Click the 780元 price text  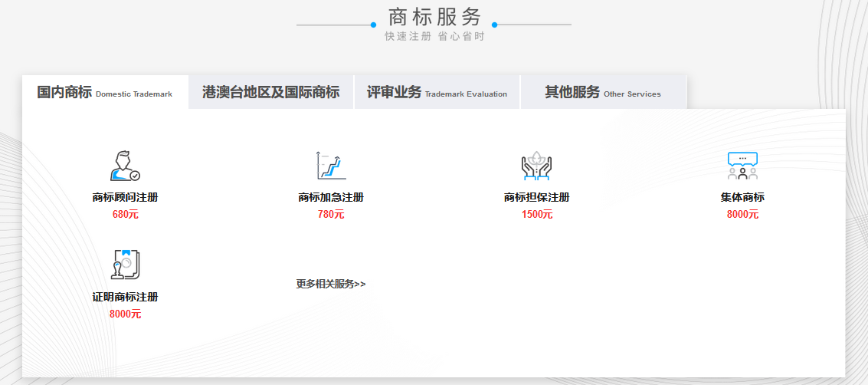pyautogui.click(x=331, y=215)
